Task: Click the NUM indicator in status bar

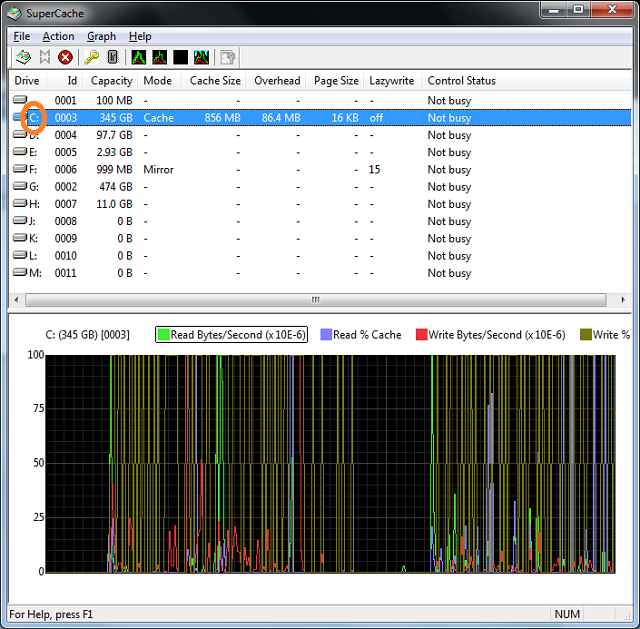Action: [x=567, y=614]
